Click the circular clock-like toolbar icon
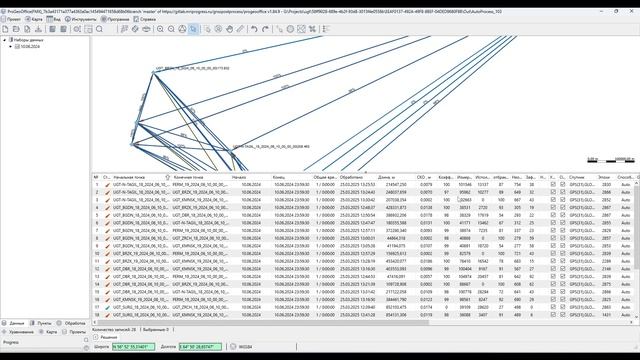Viewport: 640px width, 360px height. (x=290, y=29)
